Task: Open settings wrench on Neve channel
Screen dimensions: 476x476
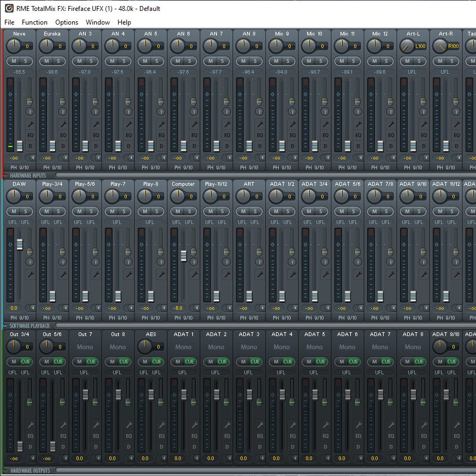Action: click(x=30, y=124)
